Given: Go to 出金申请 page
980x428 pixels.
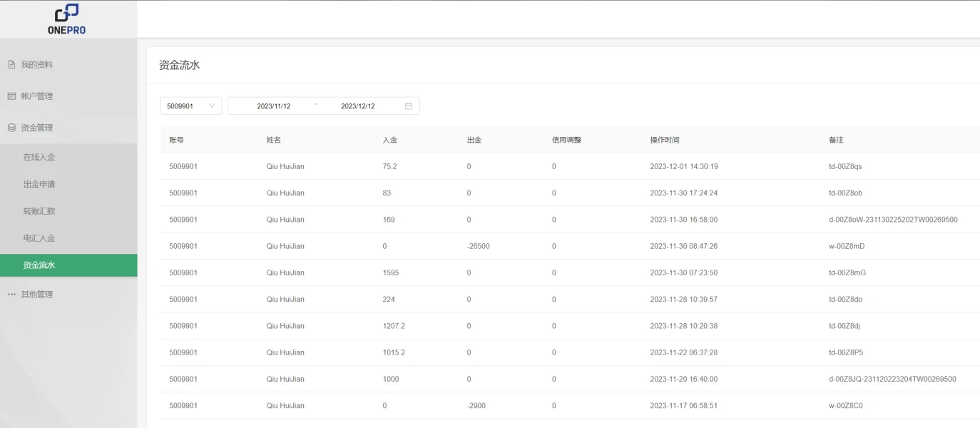Looking at the screenshot, I should click(x=39, y=184).
